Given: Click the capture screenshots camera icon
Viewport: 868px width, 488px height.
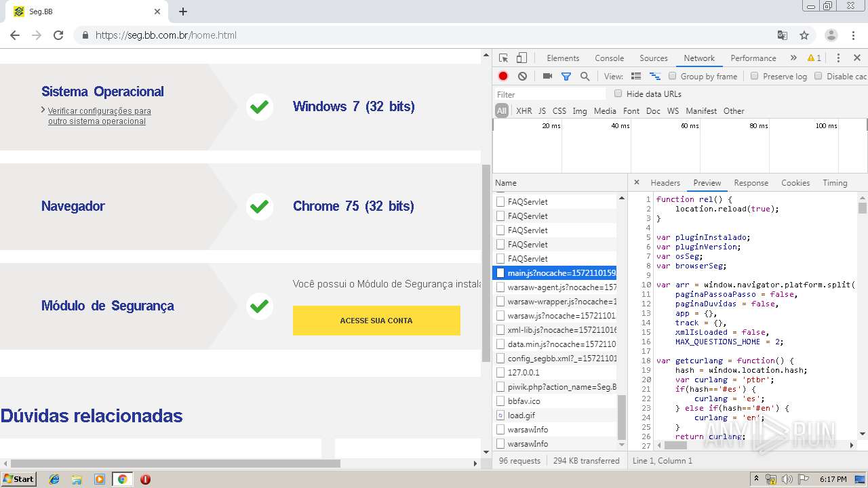Looking at the screenshot, I should point(547,77).
